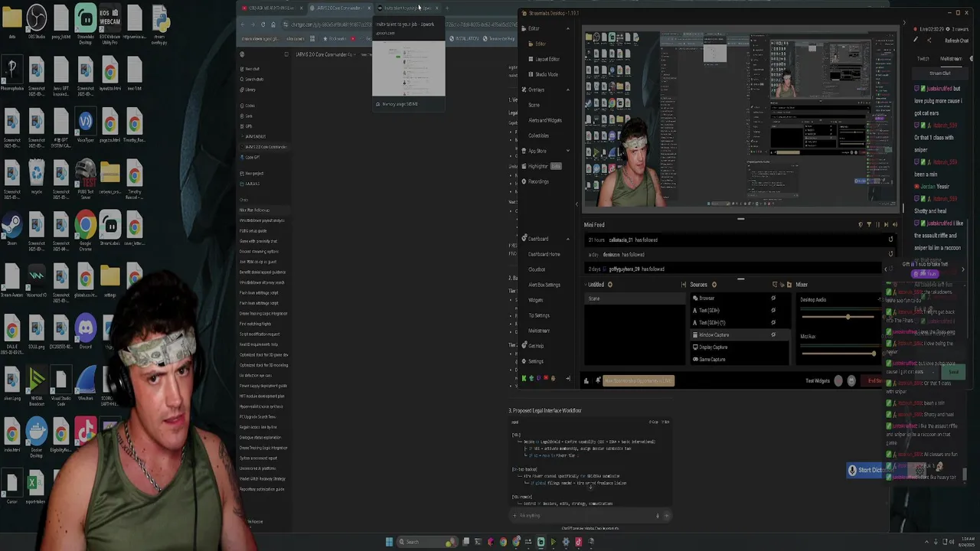
Task: Open Dashboard Home link
Action: coord(544,254)
